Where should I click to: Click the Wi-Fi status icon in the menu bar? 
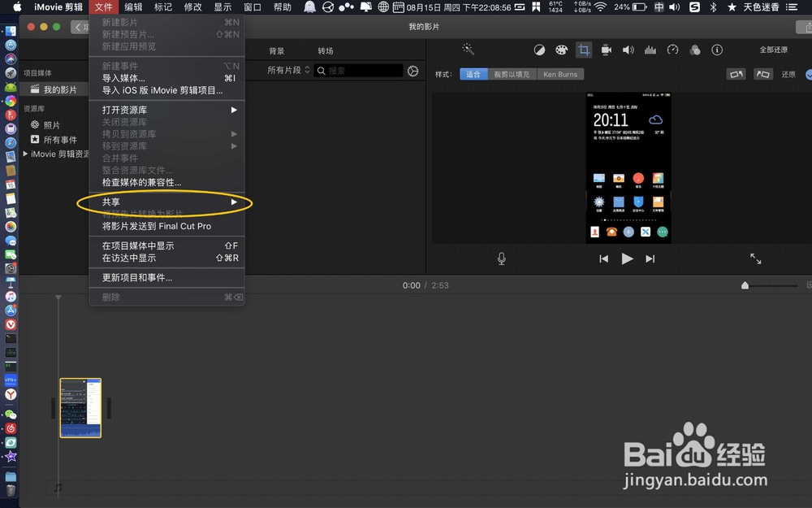click(600, 7)
